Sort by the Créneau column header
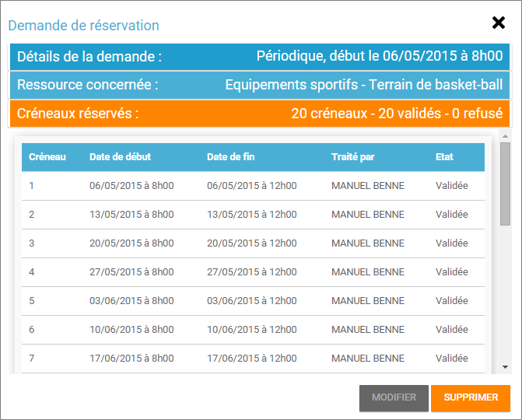Screen dimensions: 522x420 [47, 157]
